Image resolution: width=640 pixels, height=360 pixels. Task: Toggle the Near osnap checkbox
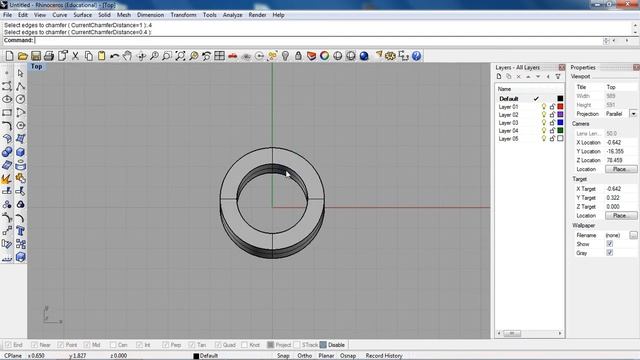pyautogui.click(x=35, y=345)
